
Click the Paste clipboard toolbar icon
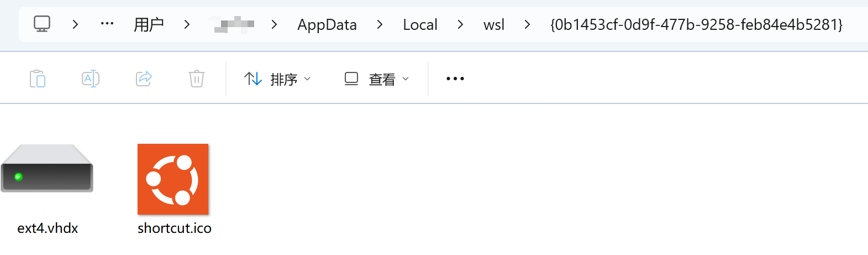(x=38, y=79)
